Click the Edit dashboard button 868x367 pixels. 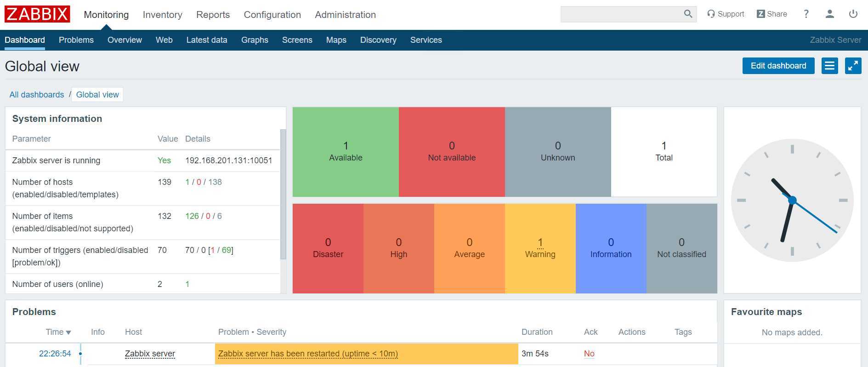point(778,66)
